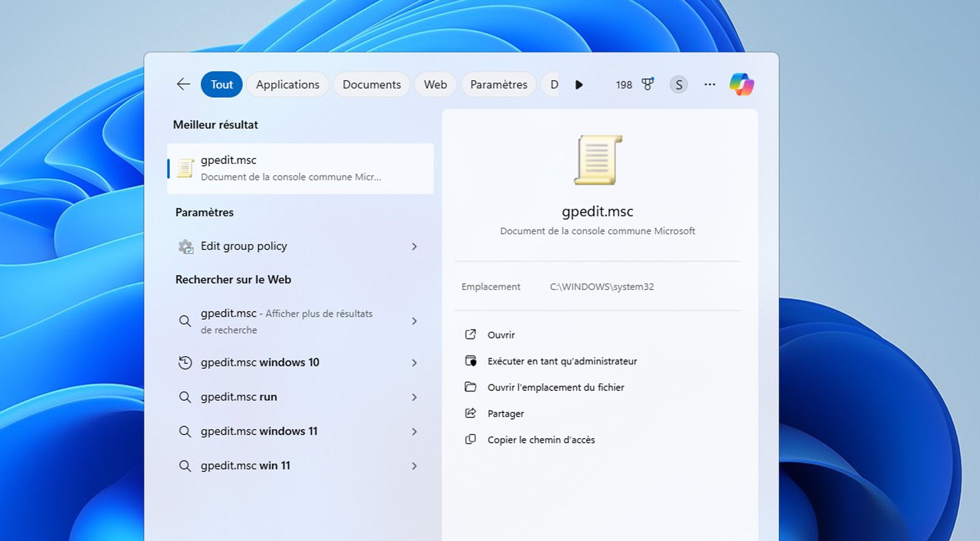Click Document de la console commune Microsoft text
Screen dimensions: 980x541
pyautogui.click(x=597, y=231)
